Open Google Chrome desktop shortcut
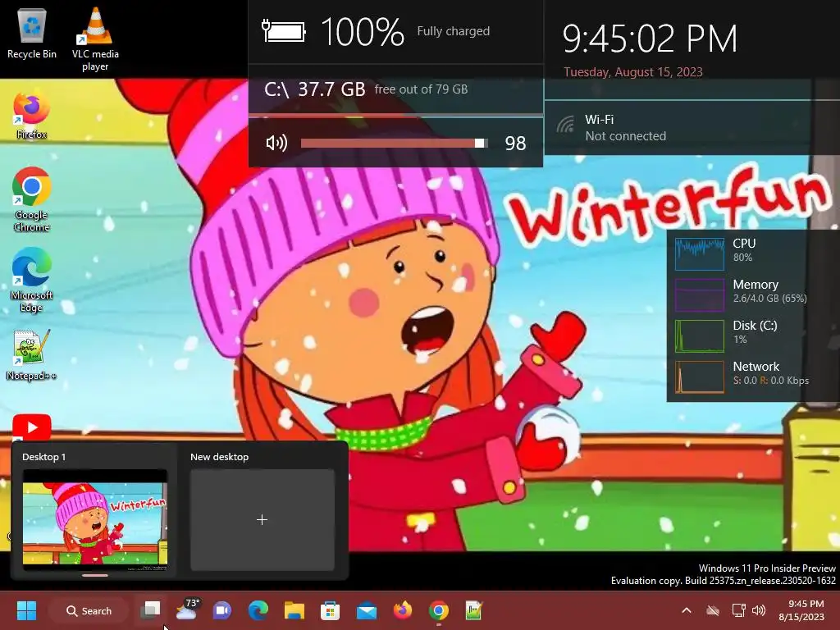Viewport: 840px width, 630px height. pos(32,199)
